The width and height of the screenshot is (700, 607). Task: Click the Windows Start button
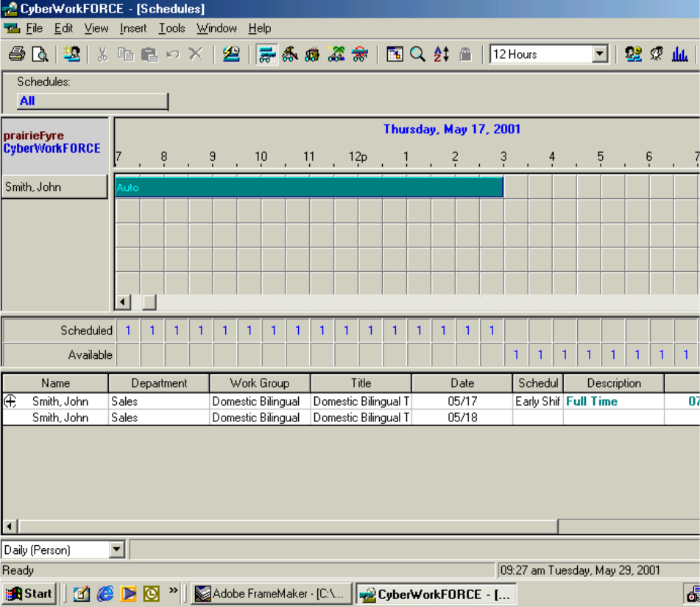(29, 594)
